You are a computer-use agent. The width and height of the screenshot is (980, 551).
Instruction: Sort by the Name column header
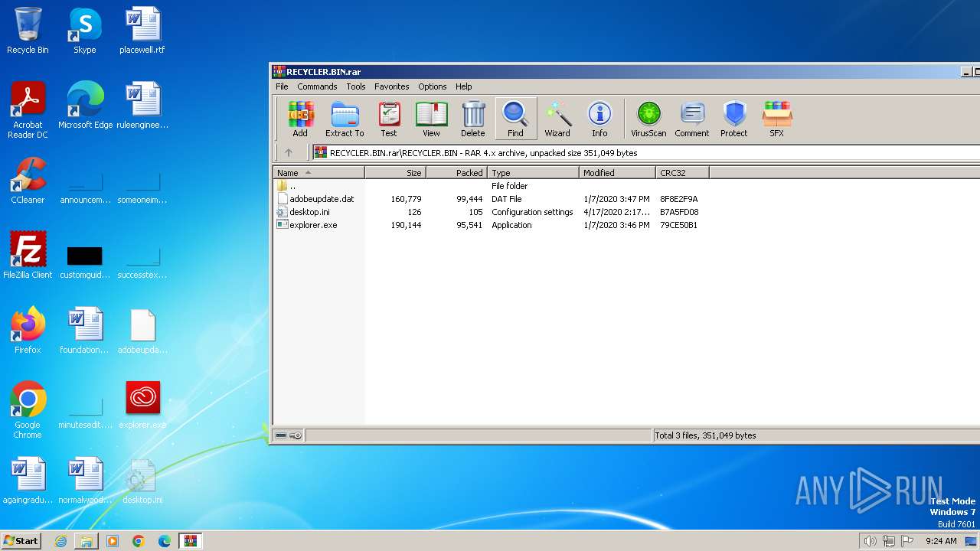tap(318, 173)
